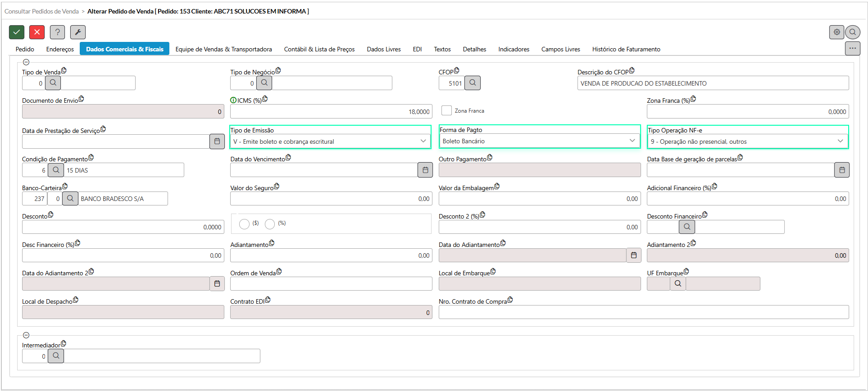This screenshot has height=392, width=868.
Task: Open the Histórico de Faturamento tab
Action: pyautogui.click(x=626, y=49)
